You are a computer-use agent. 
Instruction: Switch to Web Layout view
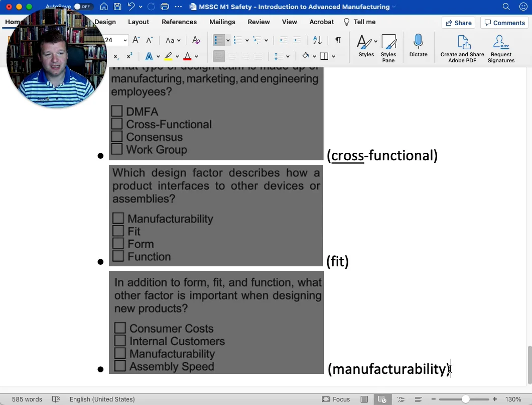tap(382, 399)
